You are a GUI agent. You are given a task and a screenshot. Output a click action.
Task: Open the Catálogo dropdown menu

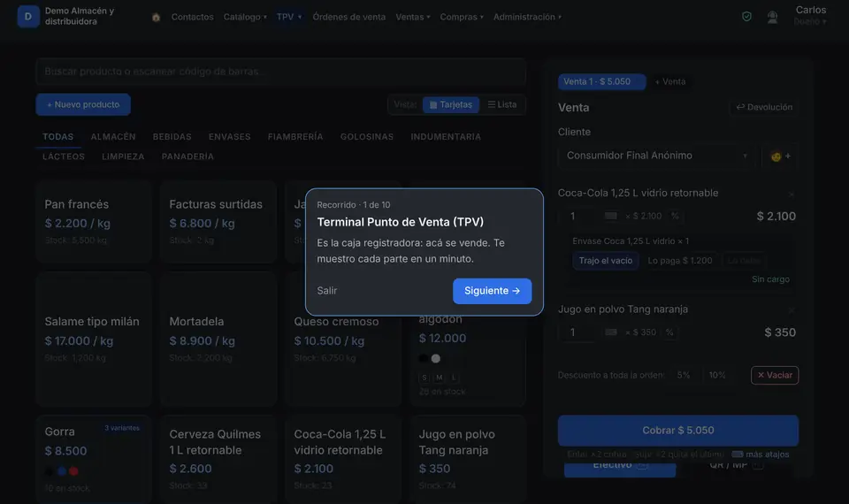(x=245, y=17)
